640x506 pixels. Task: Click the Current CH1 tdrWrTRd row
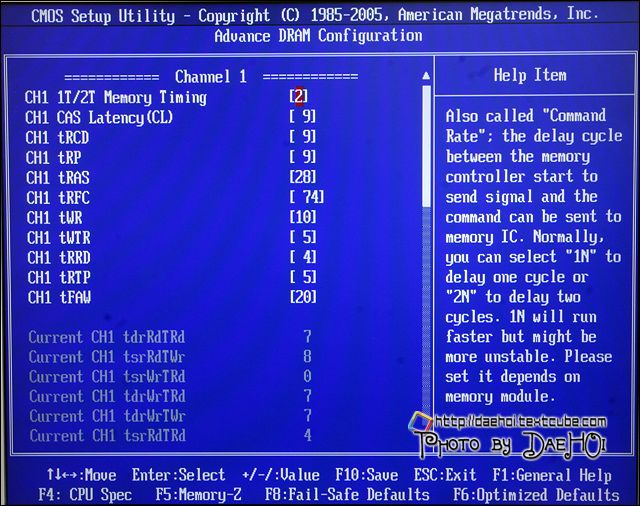click(170, 396)
